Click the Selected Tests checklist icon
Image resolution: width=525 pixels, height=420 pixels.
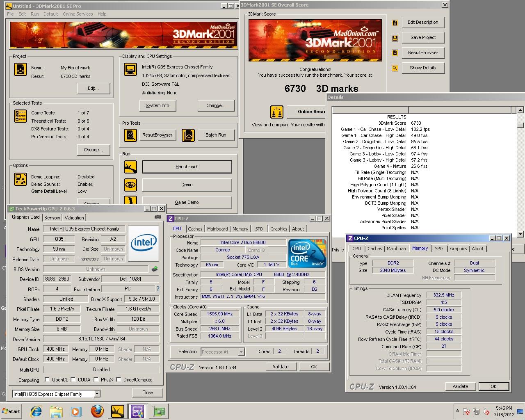coord(21,116)
